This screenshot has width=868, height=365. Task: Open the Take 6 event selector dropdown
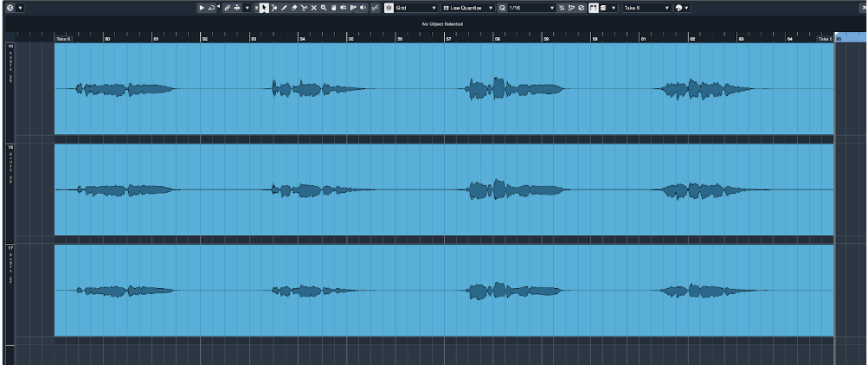[647, 8]
